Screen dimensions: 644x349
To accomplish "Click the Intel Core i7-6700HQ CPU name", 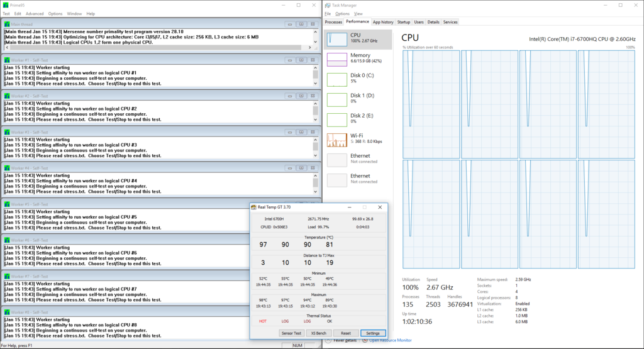I will pyautogui.click(x=582, y=39).
